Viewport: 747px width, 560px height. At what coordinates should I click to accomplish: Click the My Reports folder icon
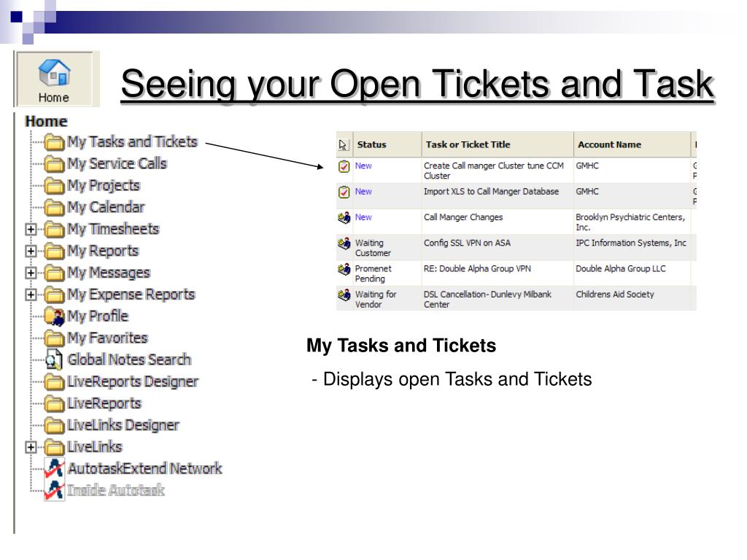pos(54,251)
